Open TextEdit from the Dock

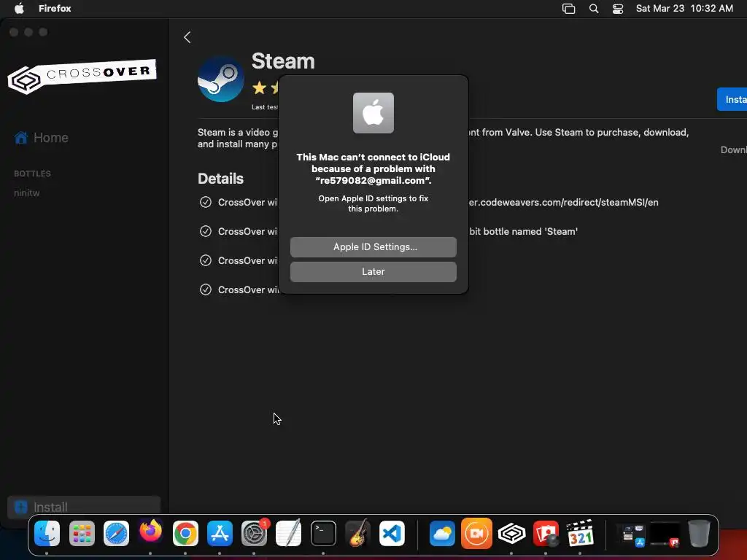pos(289,533)
